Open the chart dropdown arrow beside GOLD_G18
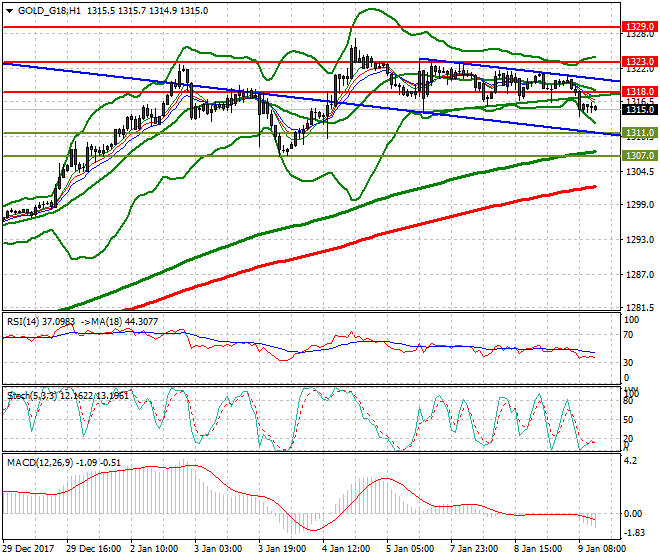Image resolution: width=660 pixels, height=560 pixels. pyautogui.click(x=10, y=11)
